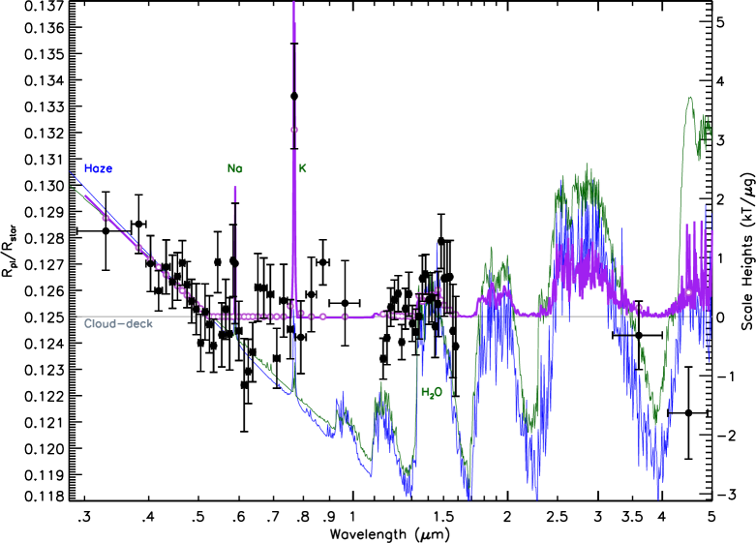Viewport: 756px width, 543px height.
Task: Click the 0.130 y-axis tick label
Action: [x=45, y=186]
